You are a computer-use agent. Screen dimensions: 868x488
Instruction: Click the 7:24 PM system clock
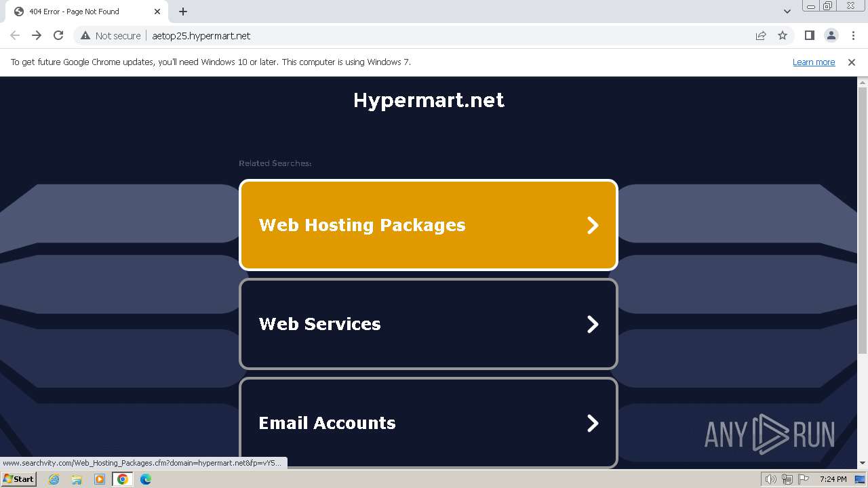[833, 479]
